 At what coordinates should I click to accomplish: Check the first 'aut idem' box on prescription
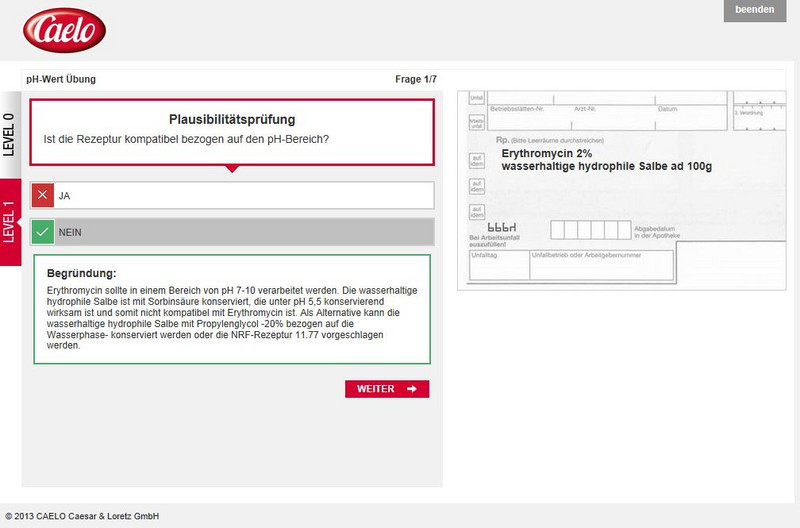pyautogui.click(x=478, y=161)
